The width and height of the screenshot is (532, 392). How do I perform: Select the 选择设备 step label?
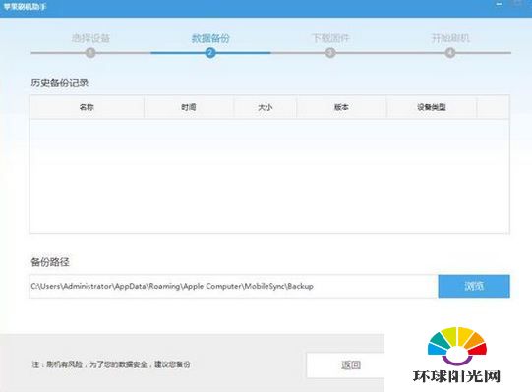(90, 38)
